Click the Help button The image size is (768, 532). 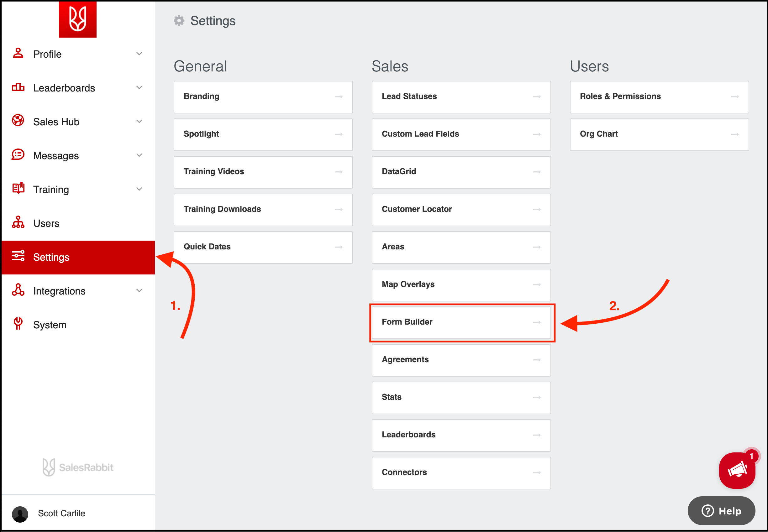[x=721, y=511]
